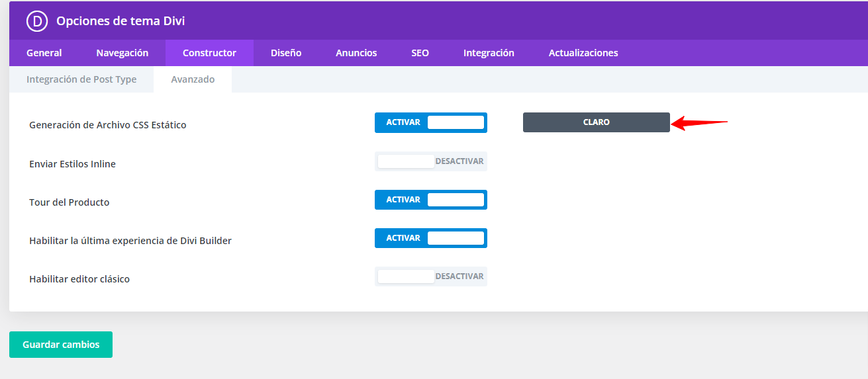This screenshot has width=868, height=379.
Task: Open the General tab
Action: click(44, 53)
